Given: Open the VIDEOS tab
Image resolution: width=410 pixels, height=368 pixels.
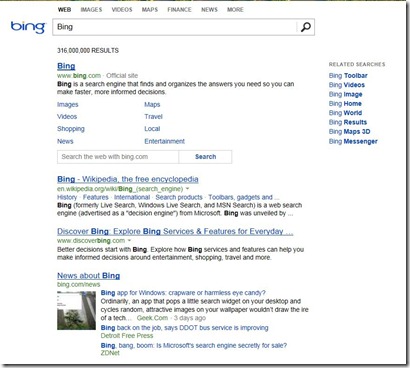Looking at the screenshot, I should pyautogui.click(x=122, y=10).
